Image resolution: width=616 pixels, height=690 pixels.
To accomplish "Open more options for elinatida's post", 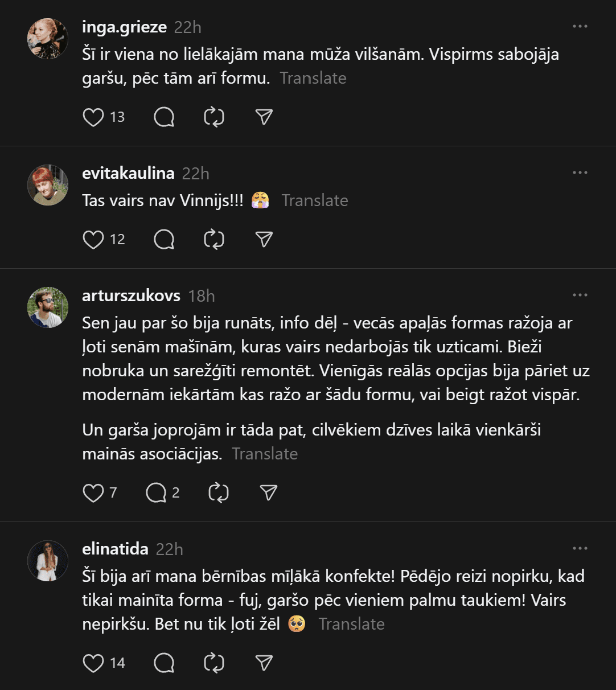I will click(580, 549).
